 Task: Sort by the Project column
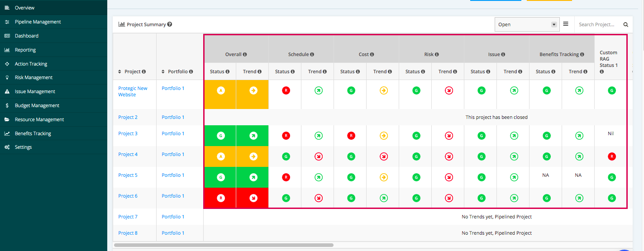[x=120, y=71]
